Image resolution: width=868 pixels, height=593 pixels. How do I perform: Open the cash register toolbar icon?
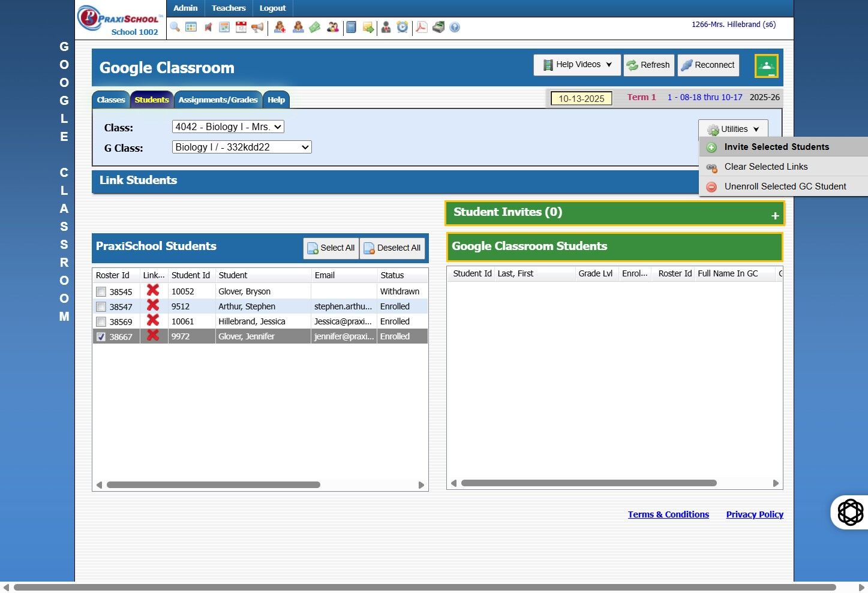point(438,27)
